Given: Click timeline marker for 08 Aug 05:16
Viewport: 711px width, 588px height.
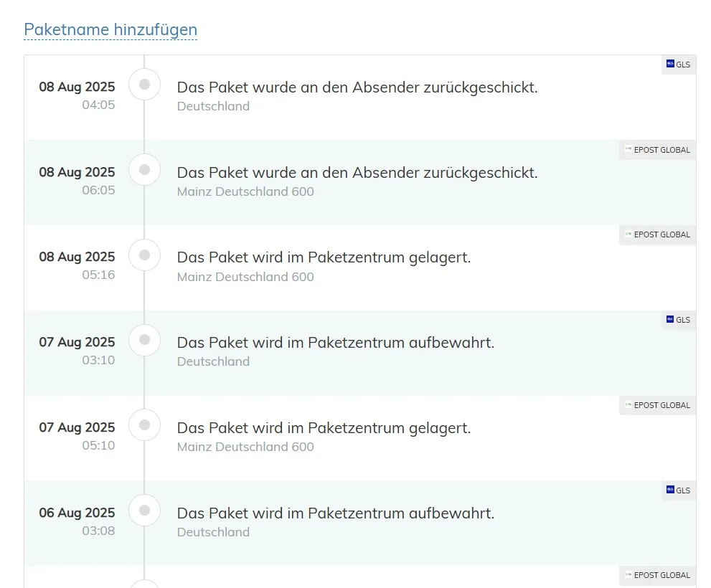Looking at the screenshot, I should point(145,255).
